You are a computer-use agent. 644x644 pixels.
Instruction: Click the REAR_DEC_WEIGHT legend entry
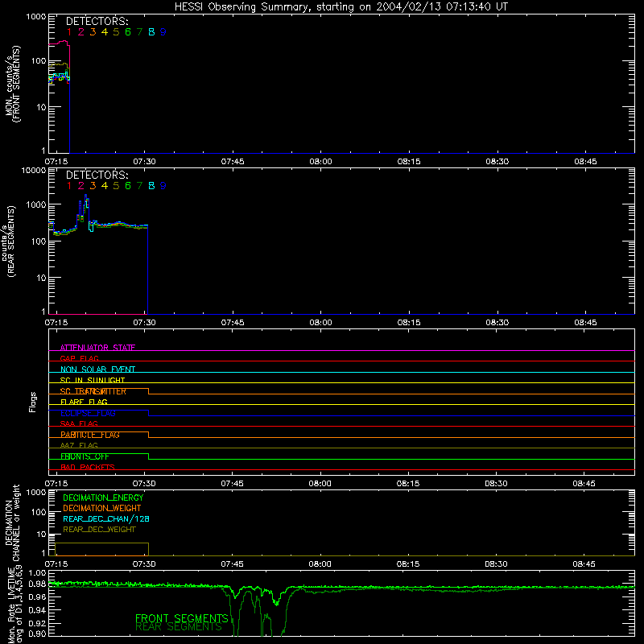[x=99, y=530]
